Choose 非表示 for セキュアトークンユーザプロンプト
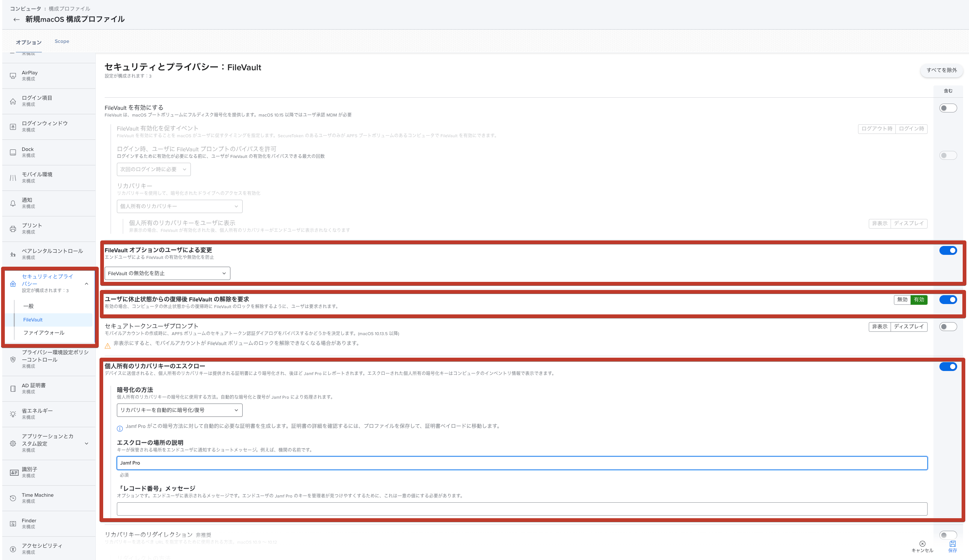Viewport: 969px width, 560px height. (x=880, y=327)
